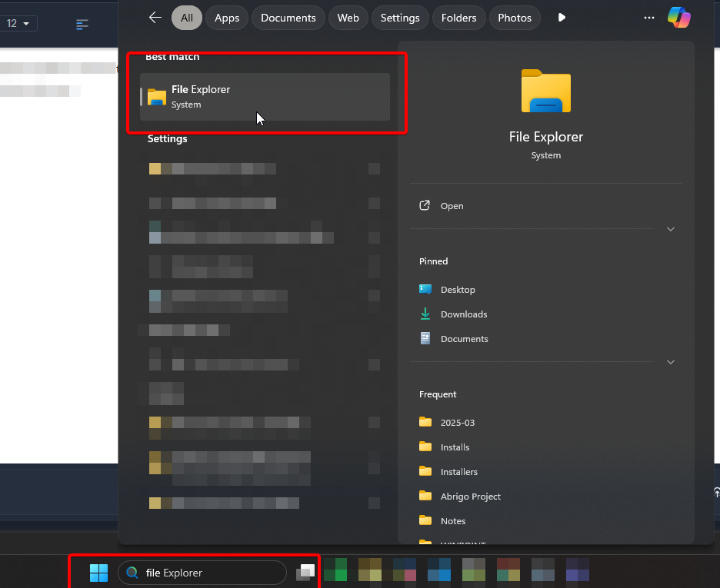Click the large File Explorer folder icon
This screenshot has height=588, width=720.
546,91
